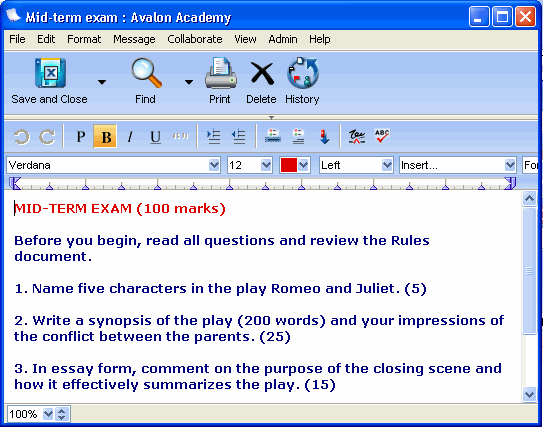This screenshot has width=543, height=427.
Task: Open the History icon
Action: pyautogui.click(x=303, y=73)
